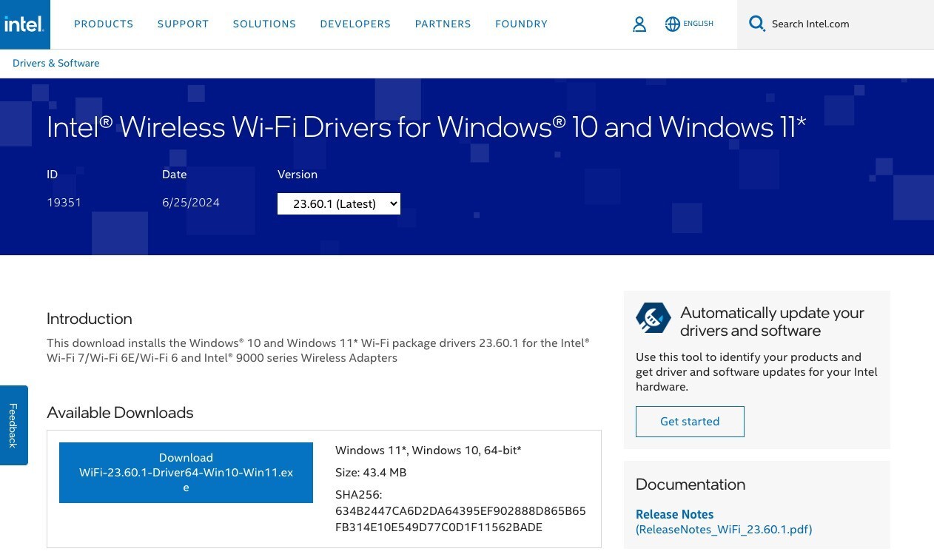The image size is (934, 560).
Task: Select the ENGLISH language option
Action: (698, 24)
